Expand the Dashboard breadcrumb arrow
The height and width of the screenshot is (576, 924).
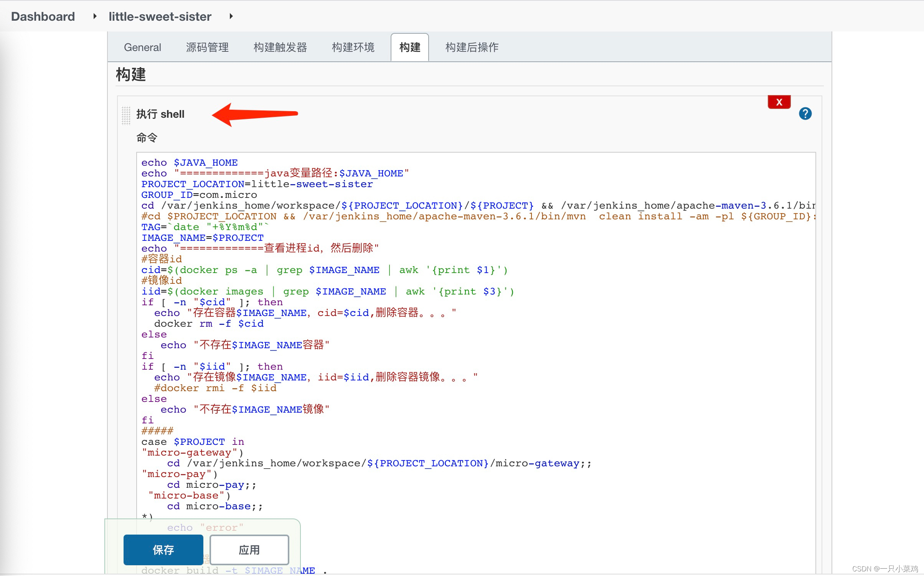click(x=95, y=16)
